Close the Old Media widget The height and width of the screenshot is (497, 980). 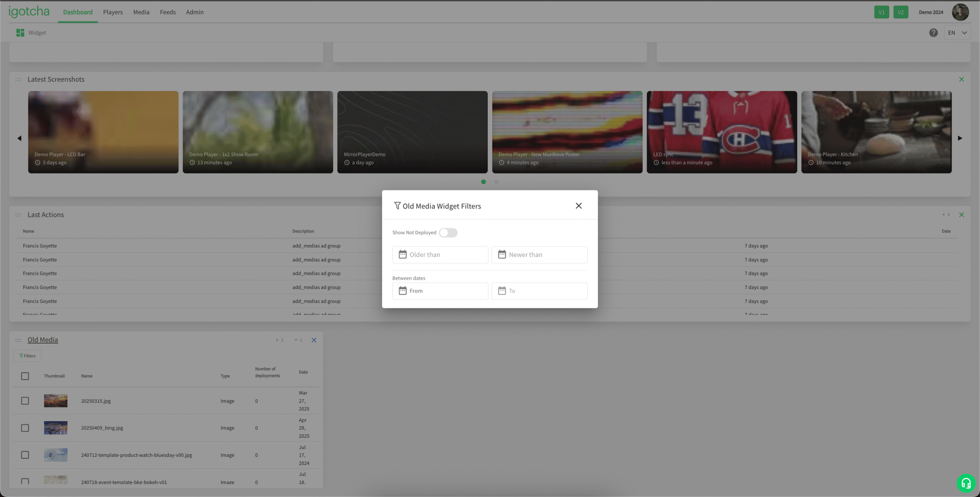pos(314,340)
